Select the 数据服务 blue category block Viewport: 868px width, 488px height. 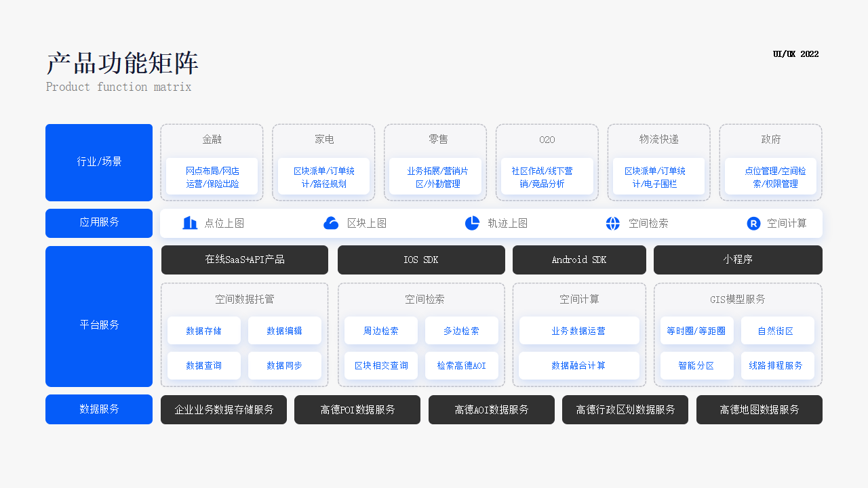[x=99, y=409]
